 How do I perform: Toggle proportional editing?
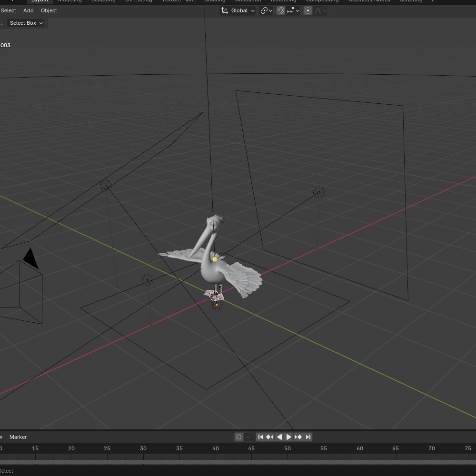(308, 10)
